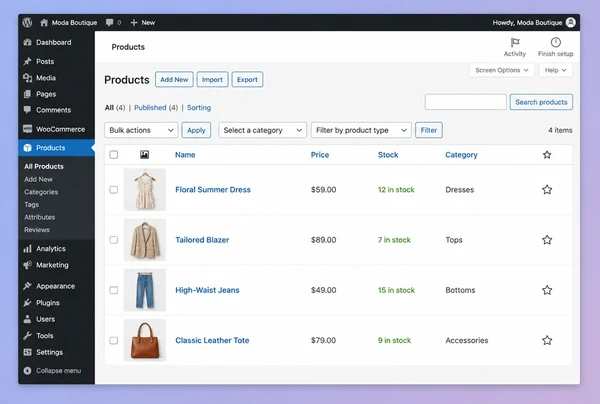Check the Tailored Blazer row checkbox

coord(114,240)
